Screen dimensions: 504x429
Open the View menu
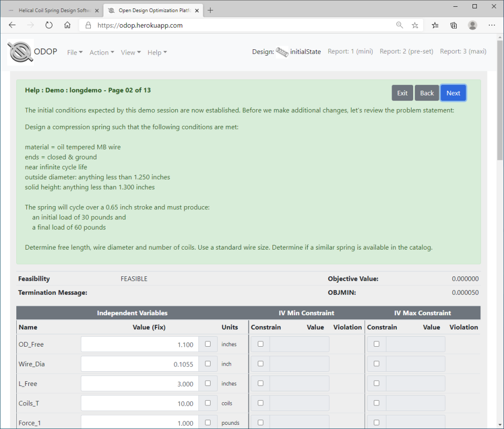[x=130, y=52]
